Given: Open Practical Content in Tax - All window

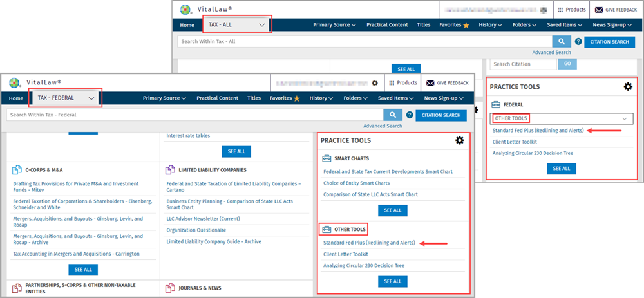Looking at the screenshot, I should 387,25.
